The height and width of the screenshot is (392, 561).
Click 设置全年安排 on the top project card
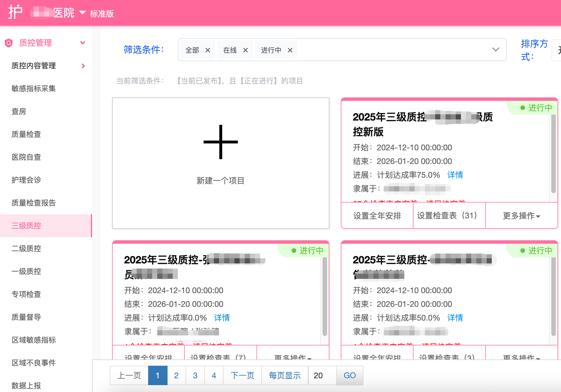coord(377,216)
